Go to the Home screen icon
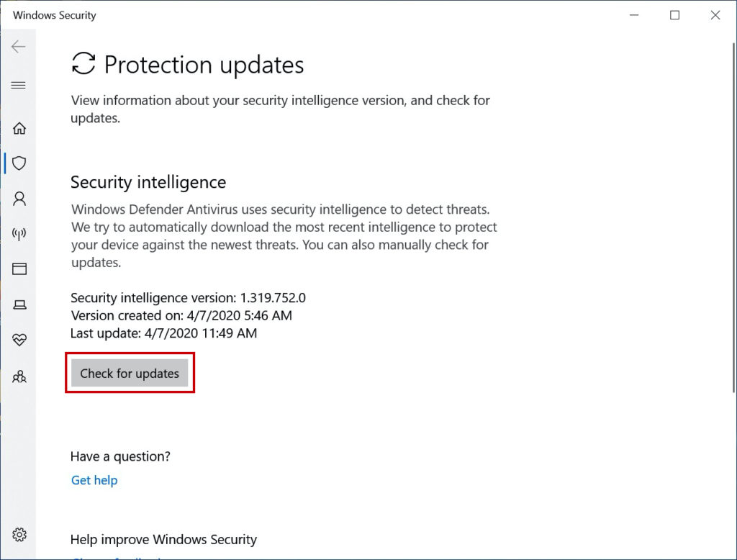Image resolution: width=737 pixels, height=560 pixels. coord(19,127)
